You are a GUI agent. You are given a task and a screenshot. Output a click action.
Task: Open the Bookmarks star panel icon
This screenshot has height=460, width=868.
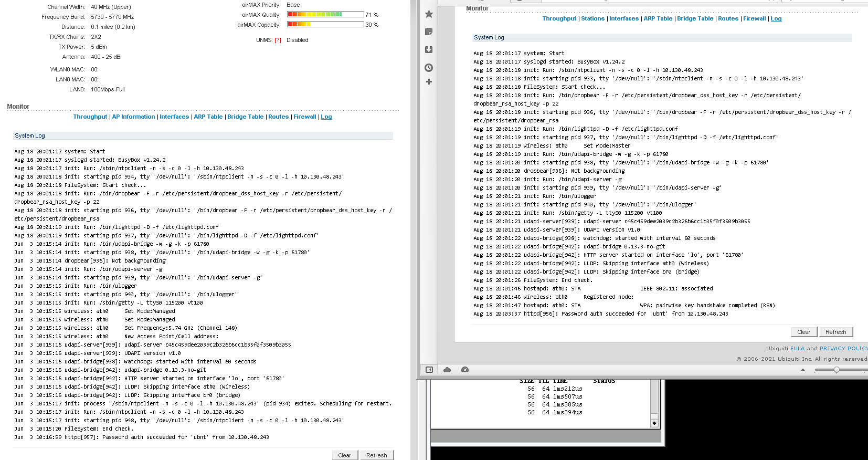[429, 14]
